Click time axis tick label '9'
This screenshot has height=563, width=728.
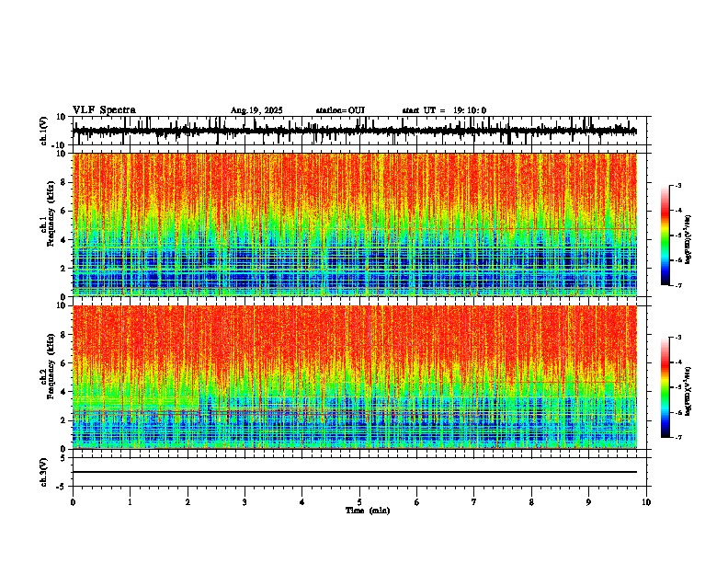(588, 502)
